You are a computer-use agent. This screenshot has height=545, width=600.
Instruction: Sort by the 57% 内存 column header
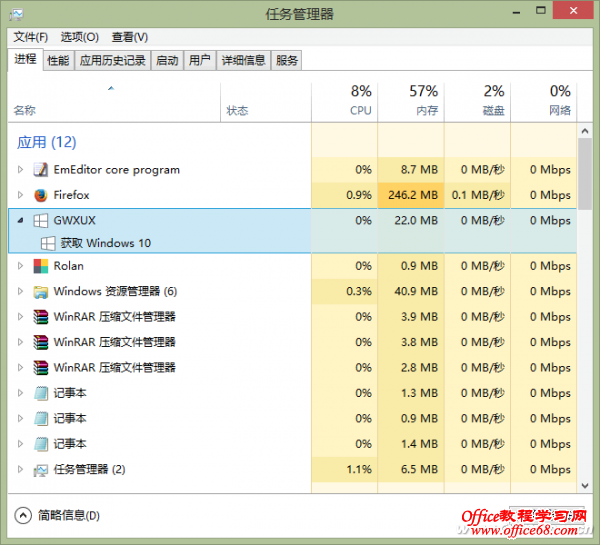tap(411, 102)
